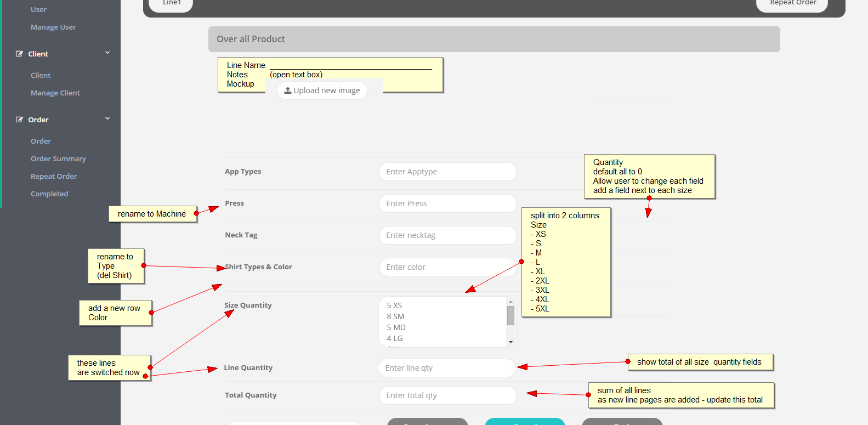868x425 pixels.
Task: Focus the Enter Apptype input field
Action: coord(447,172)
